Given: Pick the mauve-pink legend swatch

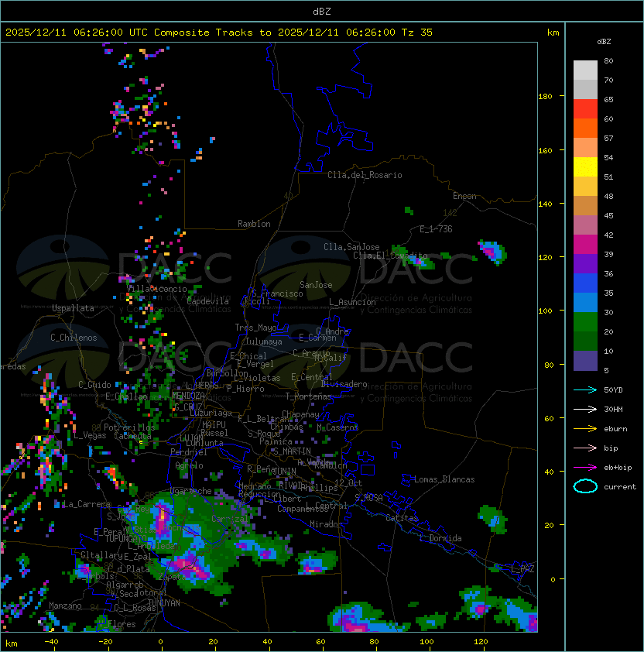Looking at the screenshot, I should (585, 225).
